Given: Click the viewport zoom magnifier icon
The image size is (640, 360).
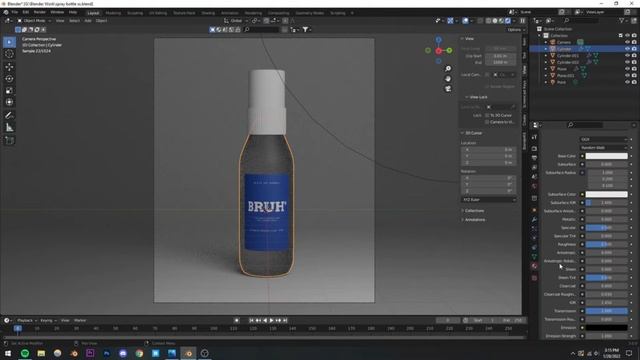Looking at the screenshot, I should (448, 69).
